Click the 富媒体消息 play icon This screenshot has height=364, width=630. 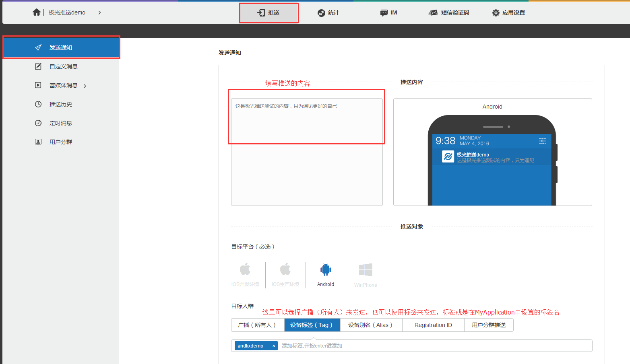point(38,85)
